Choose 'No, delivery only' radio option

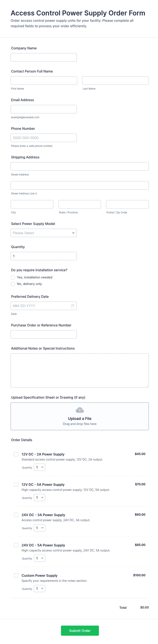click(13, 284)
